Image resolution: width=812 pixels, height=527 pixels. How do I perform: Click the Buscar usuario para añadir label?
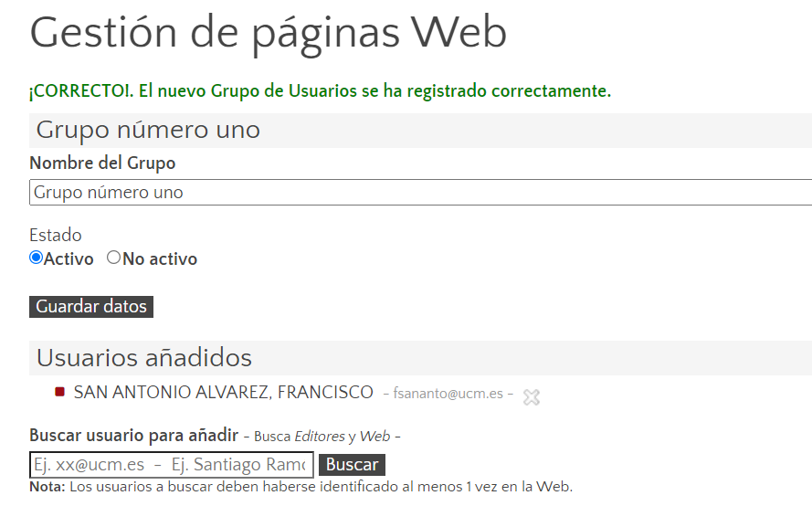click(x=133, y=435)
